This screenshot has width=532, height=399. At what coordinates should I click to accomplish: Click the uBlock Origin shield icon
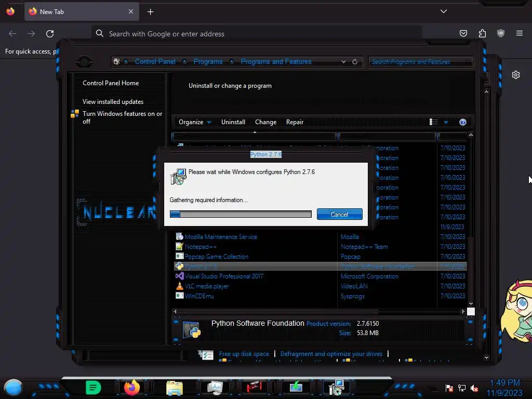tap(501, 33)
